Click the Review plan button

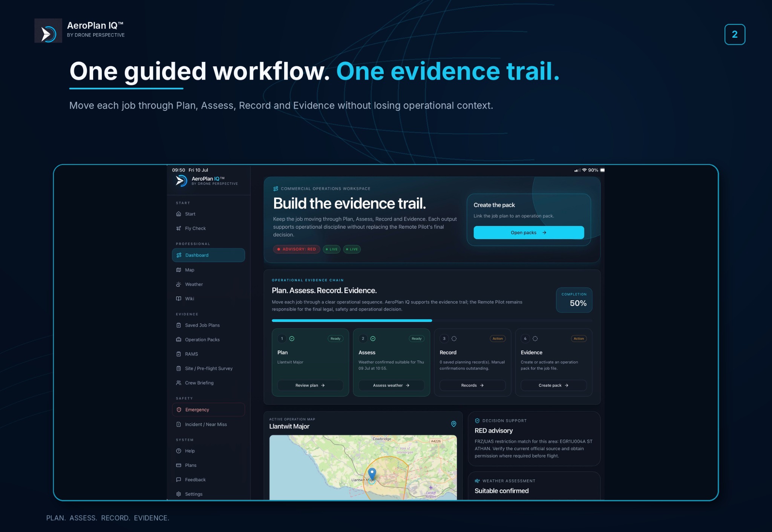(x=310, y=385)
